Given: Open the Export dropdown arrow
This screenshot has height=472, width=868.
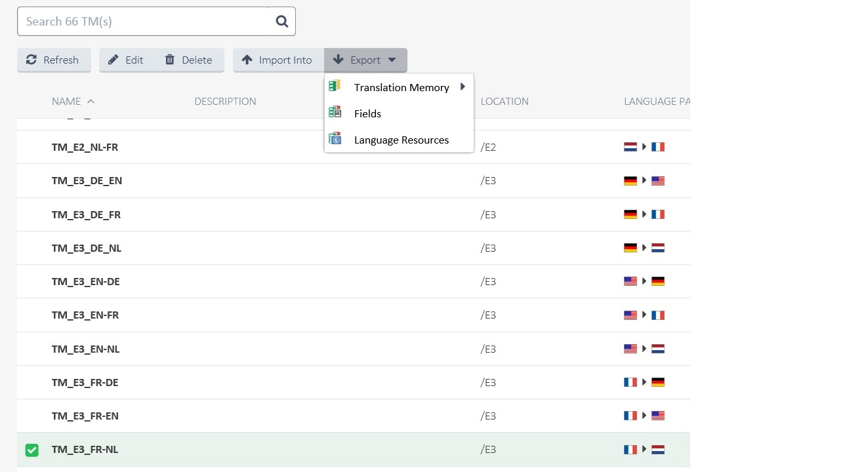Looking at the screenshot, I should click(392, 60).
